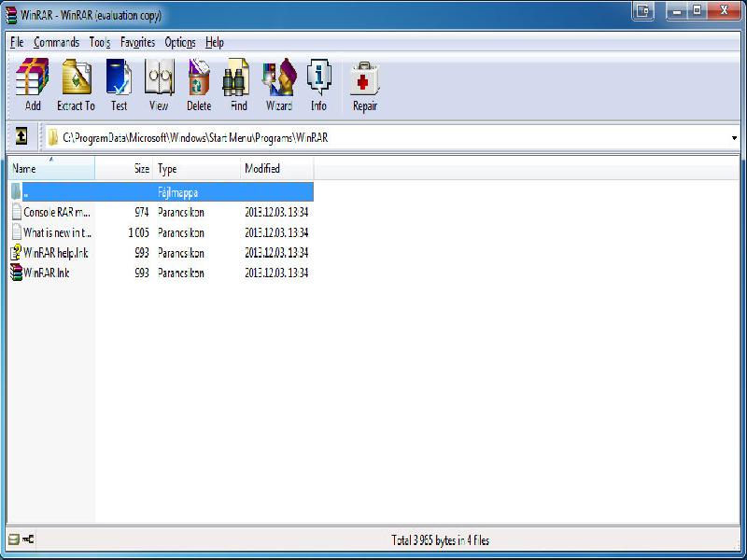
Task: Sort by the Name column header
Action: point(51,168)
